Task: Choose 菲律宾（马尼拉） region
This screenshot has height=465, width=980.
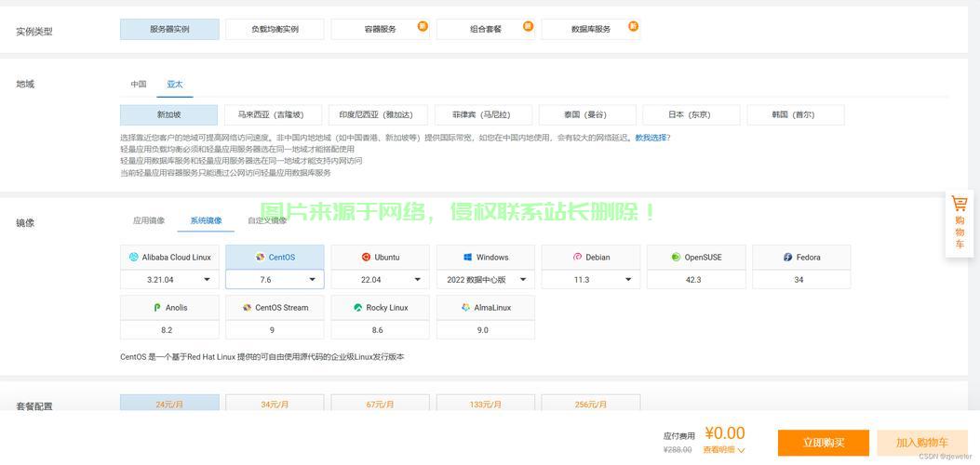Action: tap(483, 114)
